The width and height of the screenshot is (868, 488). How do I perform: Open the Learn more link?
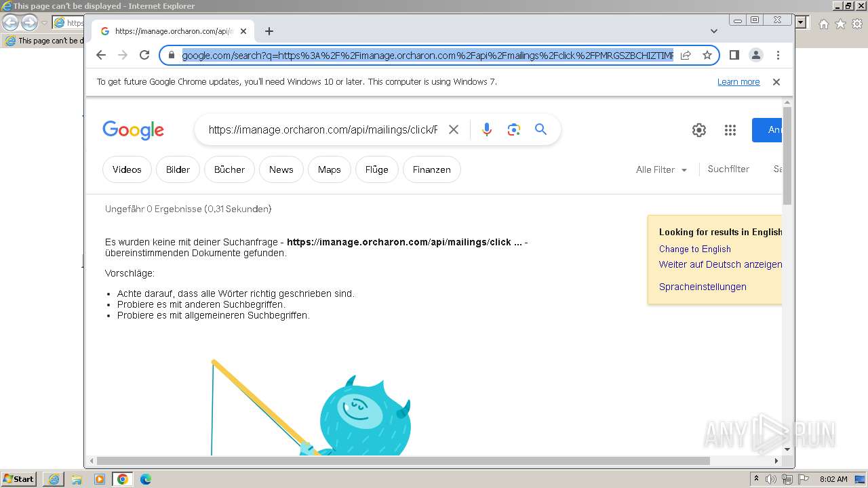(x=738, y=81)
